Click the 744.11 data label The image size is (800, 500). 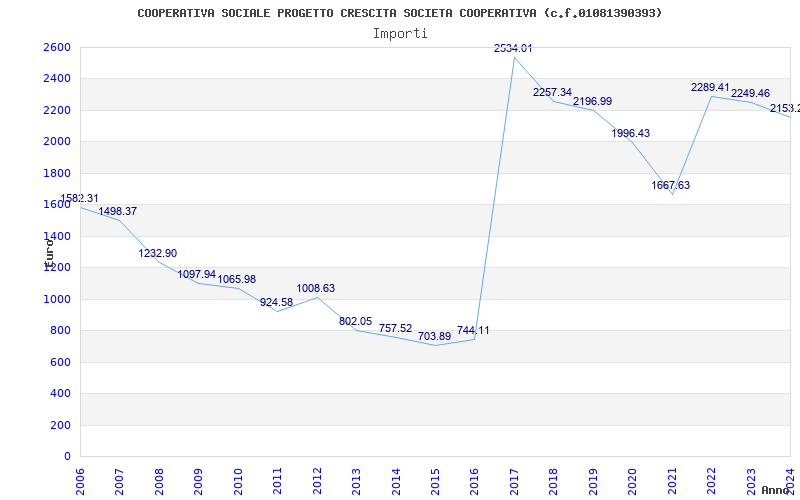click(x=473, y=330)
